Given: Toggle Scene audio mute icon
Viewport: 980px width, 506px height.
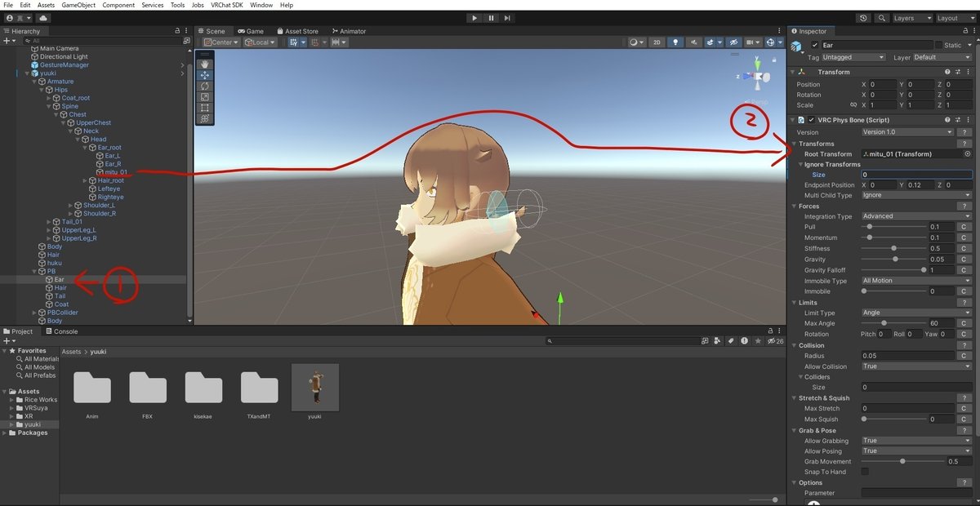Looking at the screenshot, I should [x=693, y=42].
